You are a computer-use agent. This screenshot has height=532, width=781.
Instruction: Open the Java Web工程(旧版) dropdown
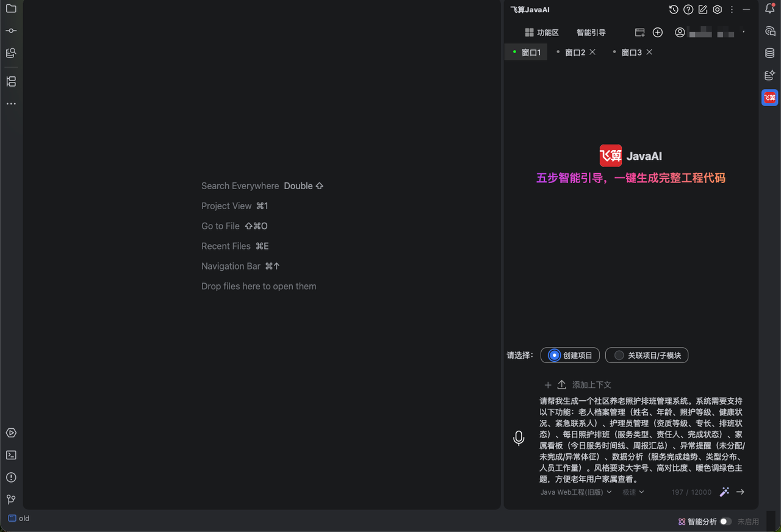click(576, 492)
